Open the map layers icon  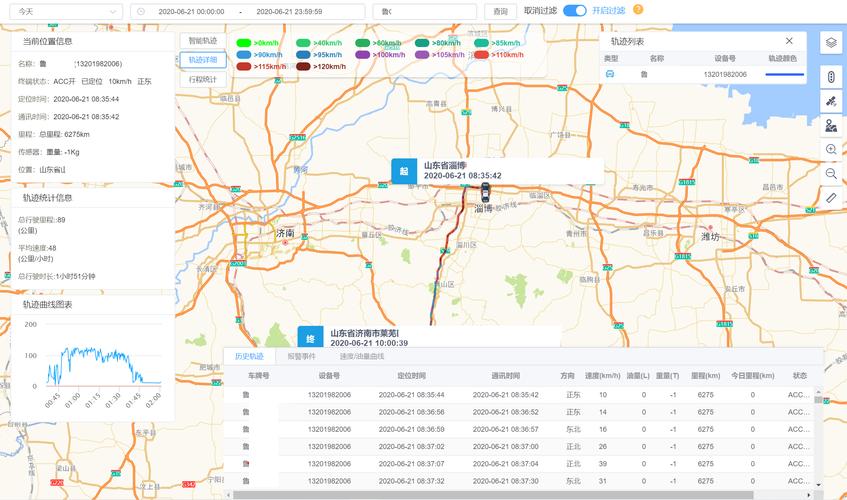click(x=831, y=43)
